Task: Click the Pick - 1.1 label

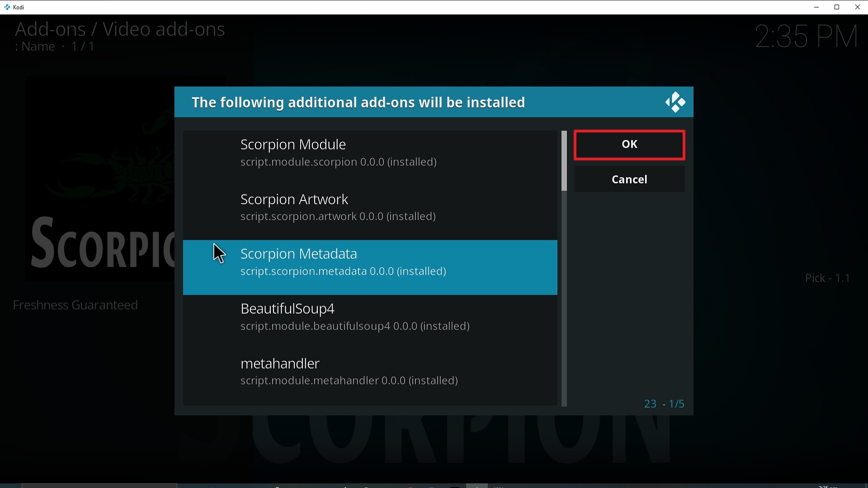Action: point(827,278)
